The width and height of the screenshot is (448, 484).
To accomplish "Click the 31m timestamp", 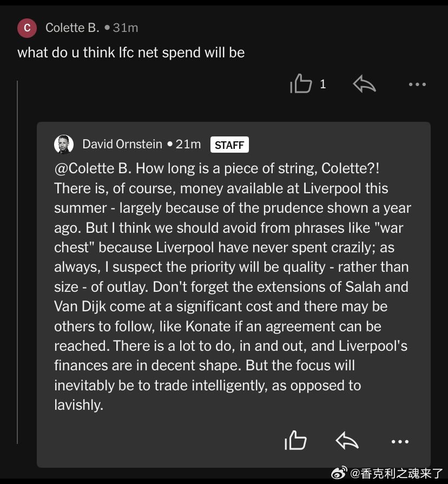I will (126, 28).
